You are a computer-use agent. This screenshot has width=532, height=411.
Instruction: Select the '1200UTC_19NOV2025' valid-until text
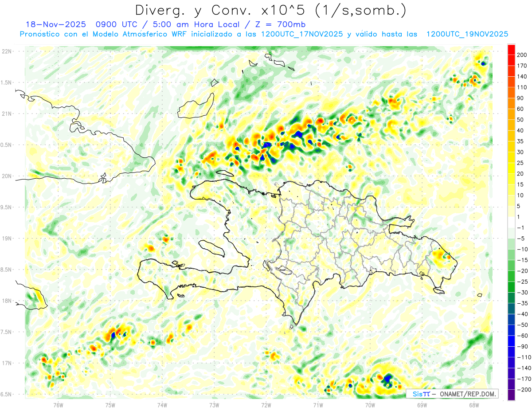point(467,34)
